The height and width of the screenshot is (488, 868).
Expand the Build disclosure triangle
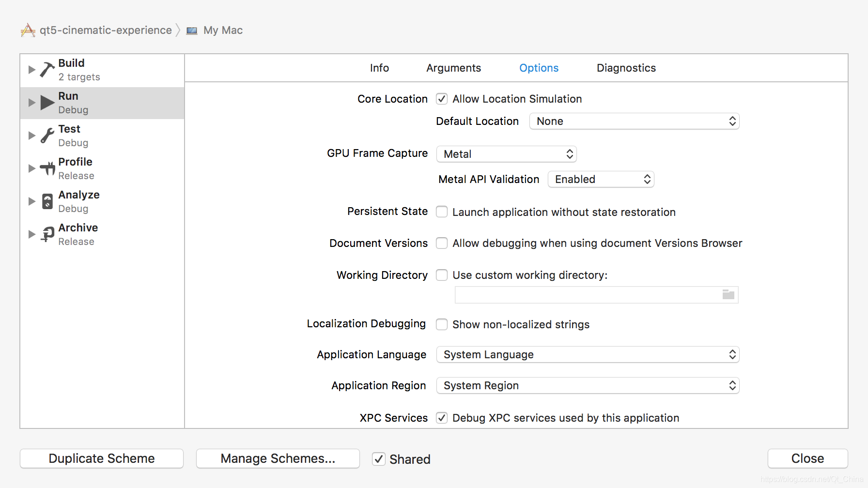point(31,70)
